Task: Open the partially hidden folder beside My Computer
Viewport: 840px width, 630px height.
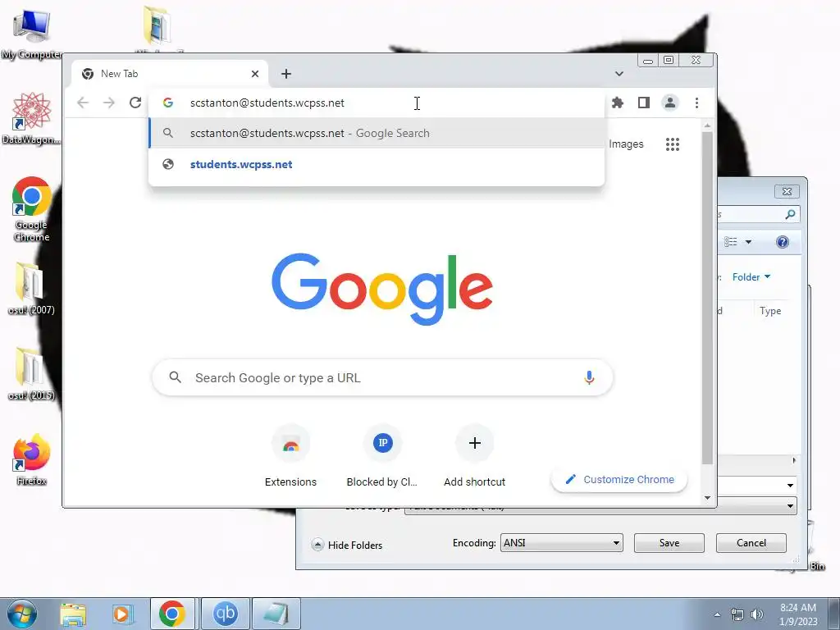Action: click(x=157, y=28)
